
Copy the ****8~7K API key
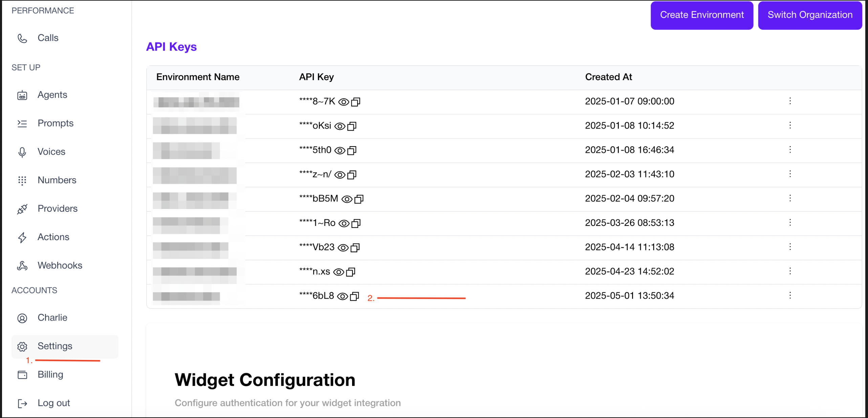click(356, 102)
